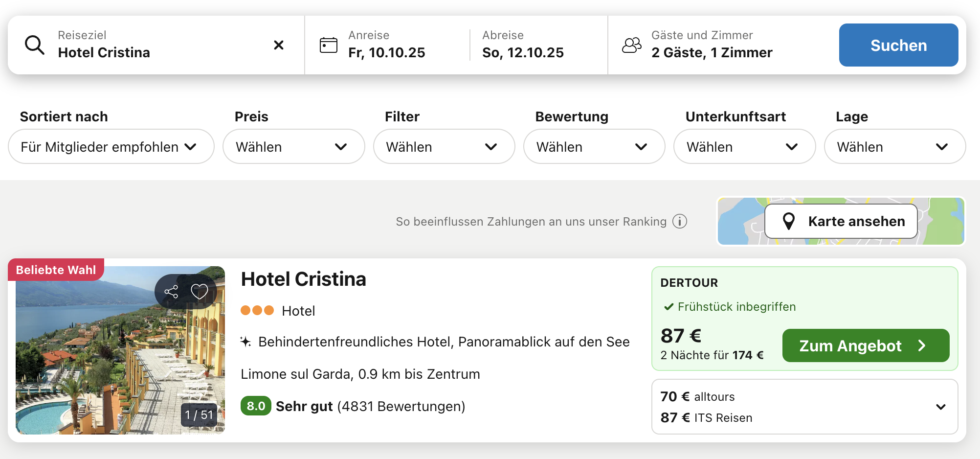Open the Hotel Cristina photo thumbnail
Image resolution: width=980 pixels, height=459 pixels.
120,350
